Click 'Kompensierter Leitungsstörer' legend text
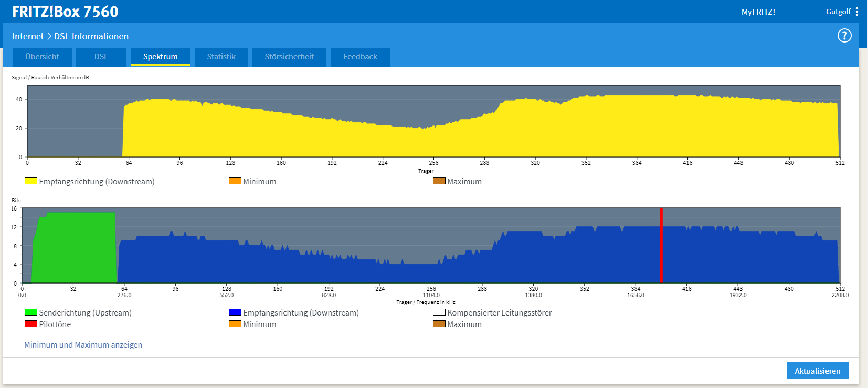 coord(500,313)
